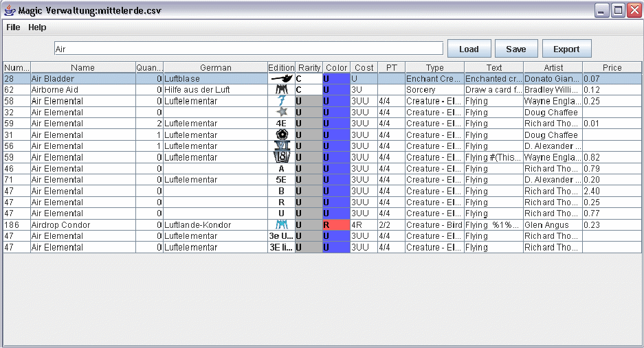Click the Airdrop Condor edition icon
This screenshot has width=644, height=348.
tap(281, 225)
